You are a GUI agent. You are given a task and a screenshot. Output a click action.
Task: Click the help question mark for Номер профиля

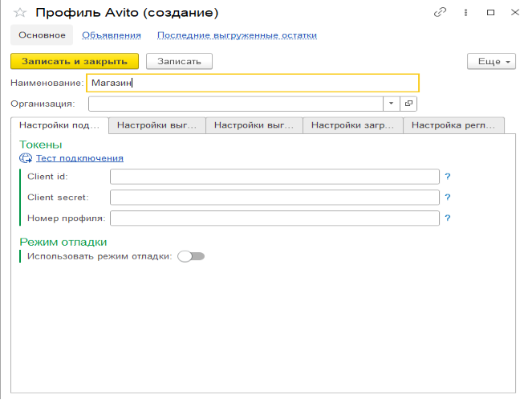click(448, 218)
